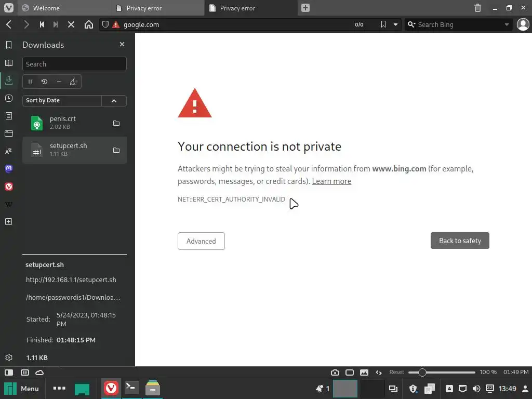This screenshot has height=399, width=532.
Task: Go to the home page
Action: [x=88, y=24]
